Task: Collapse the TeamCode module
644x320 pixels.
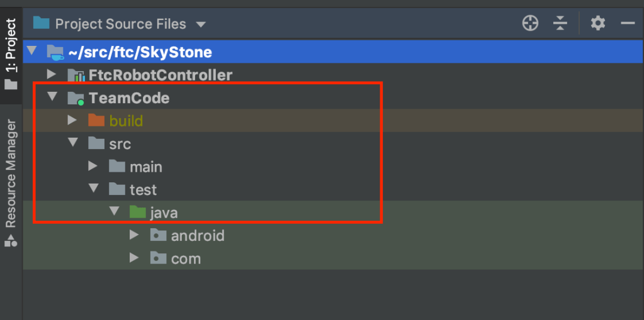Action: 52,97
